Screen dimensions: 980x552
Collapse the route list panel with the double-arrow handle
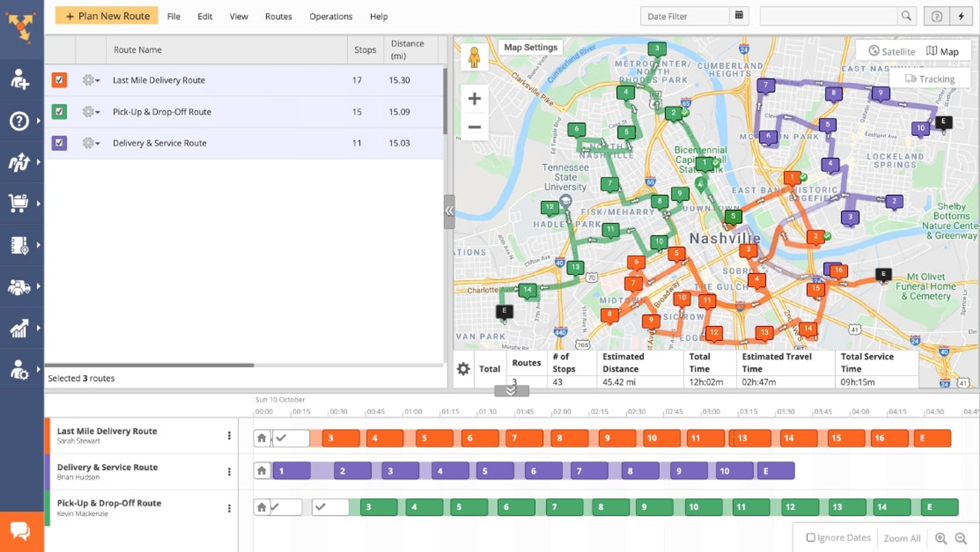449,211
